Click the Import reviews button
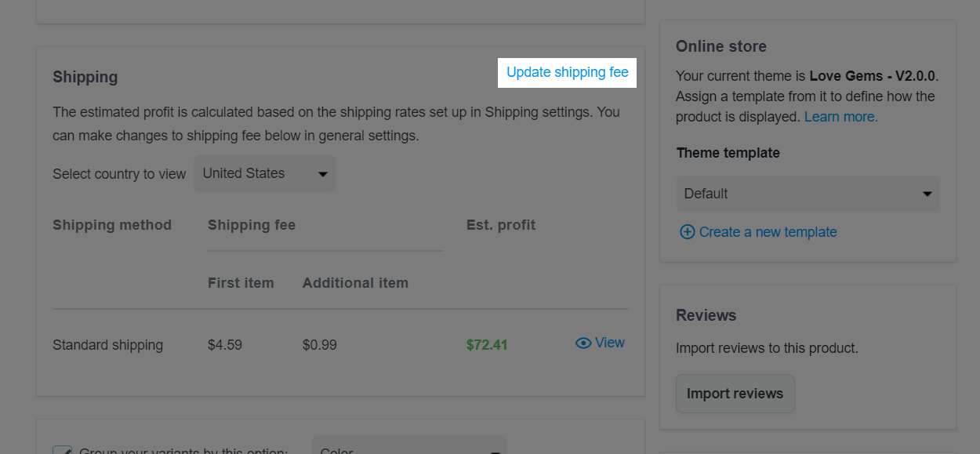This screenshot has width=980, height=454. pyautogui.click(x=735, y=394)
